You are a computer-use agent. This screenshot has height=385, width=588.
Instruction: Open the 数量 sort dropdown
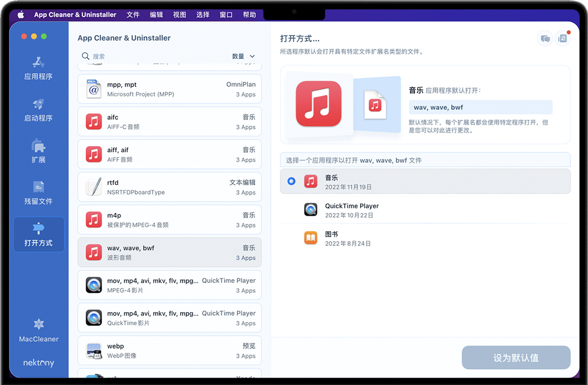coord(244,56)
